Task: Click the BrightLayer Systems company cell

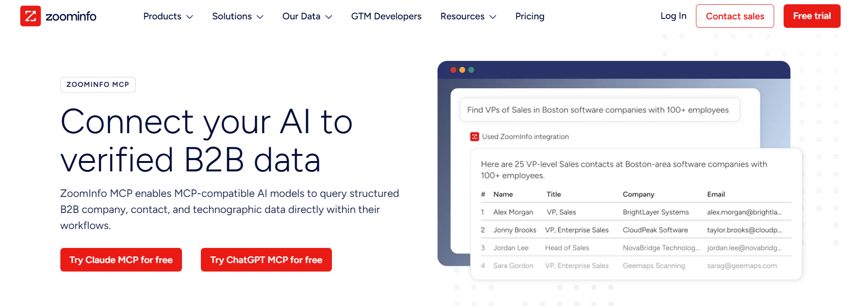Action: (x=655, y=212)
